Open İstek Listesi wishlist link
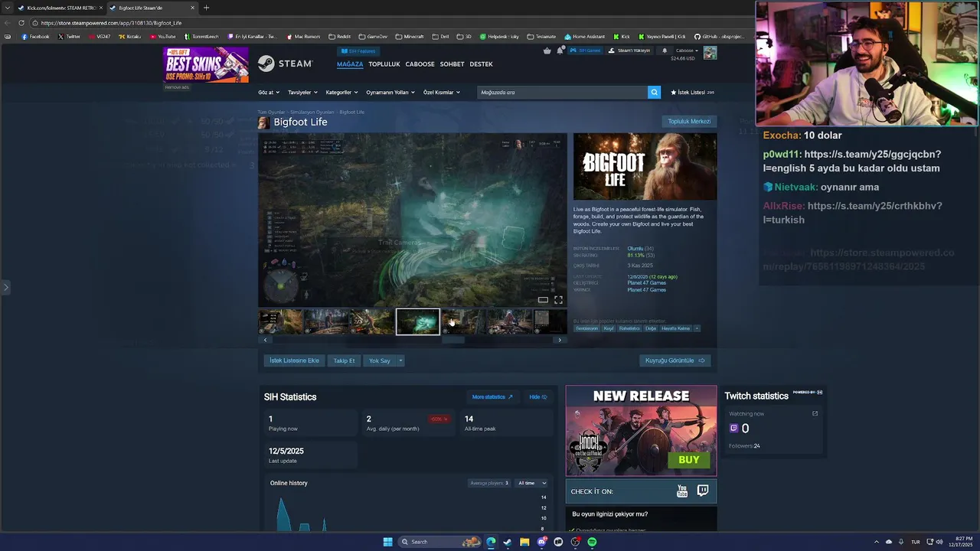The height and width of the screenshot is (551, 980). click(692, 92)
